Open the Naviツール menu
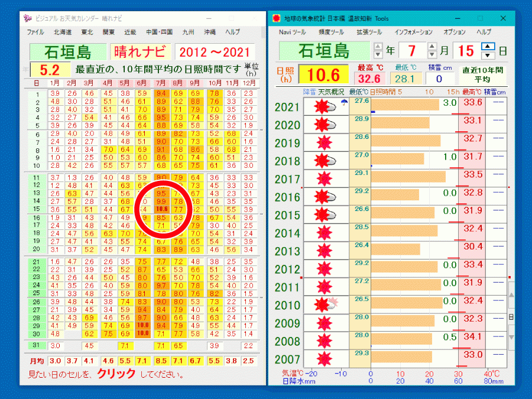Viewport: 532px width, 399px height. [x=293, y=32]
